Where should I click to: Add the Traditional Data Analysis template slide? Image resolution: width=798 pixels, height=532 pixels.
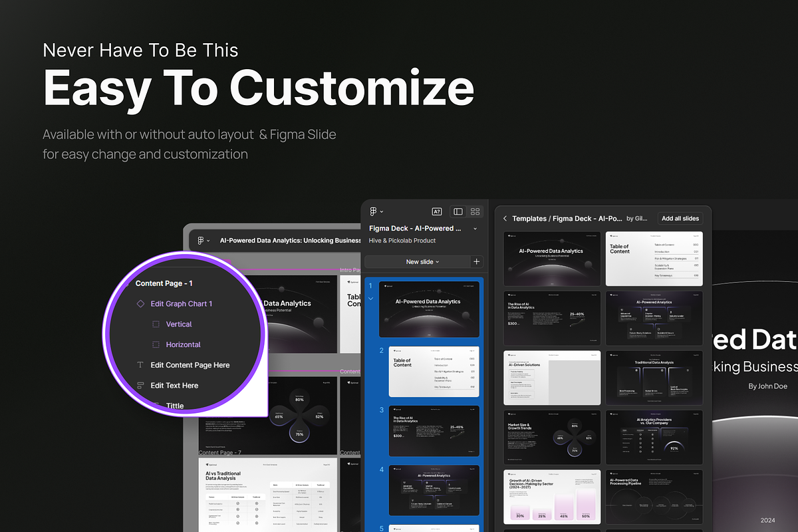pyautogui.click(x=654, y=378)
